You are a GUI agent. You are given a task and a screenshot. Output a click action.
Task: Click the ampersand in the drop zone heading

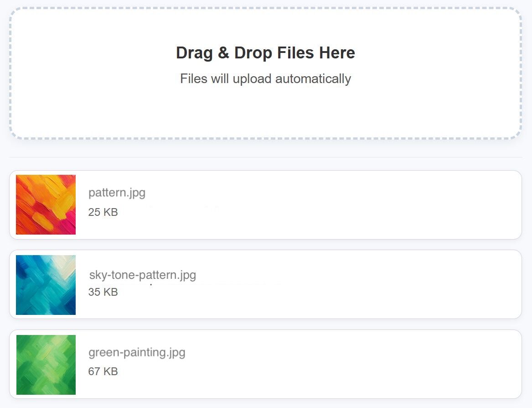tap(223, 53)
